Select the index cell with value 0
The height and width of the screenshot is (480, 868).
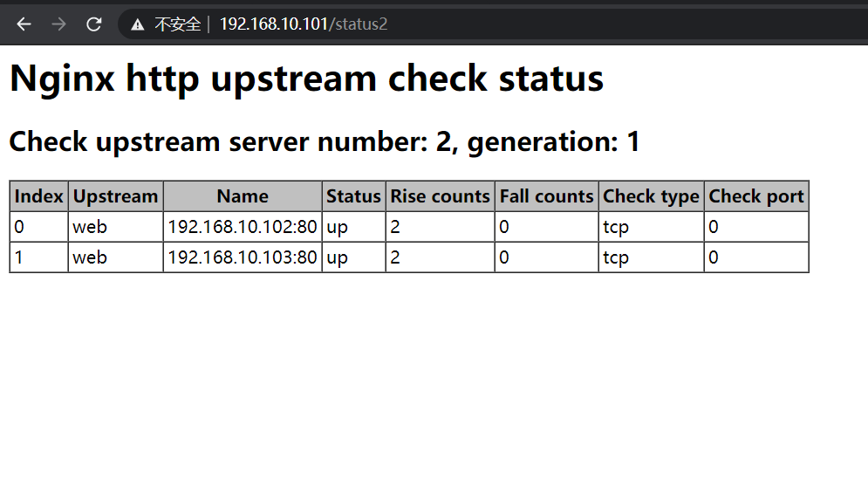[x=38, y=226]
